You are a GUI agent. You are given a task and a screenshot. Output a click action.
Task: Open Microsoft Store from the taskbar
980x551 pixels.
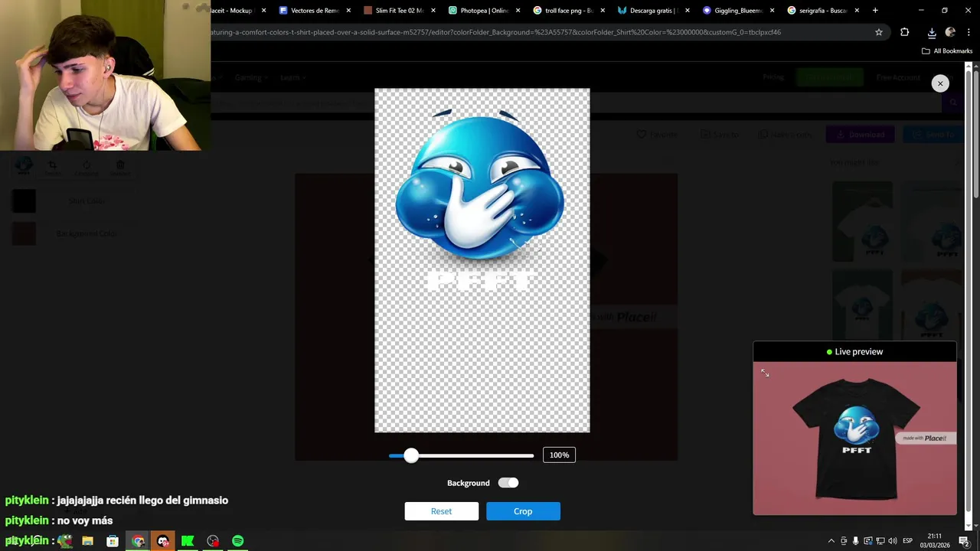(x=113, y=541)
